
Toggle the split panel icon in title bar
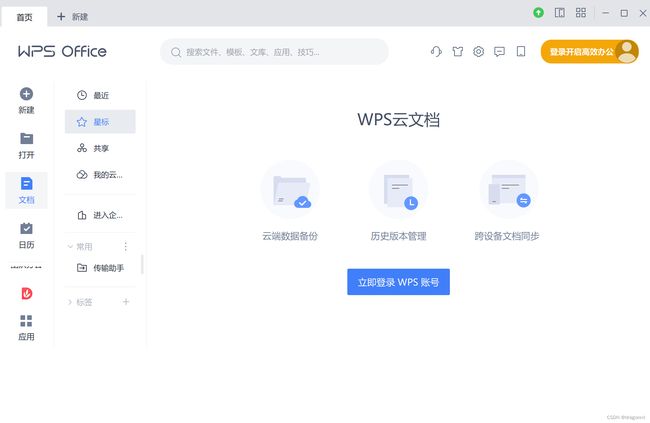point(560,13)
